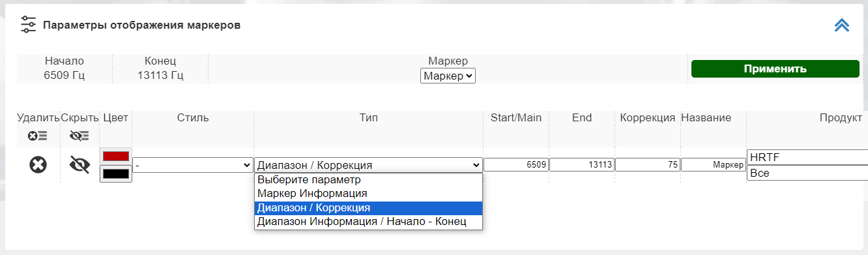Click the Тип dropdown showing Диапазон / Коррекция

368,166
